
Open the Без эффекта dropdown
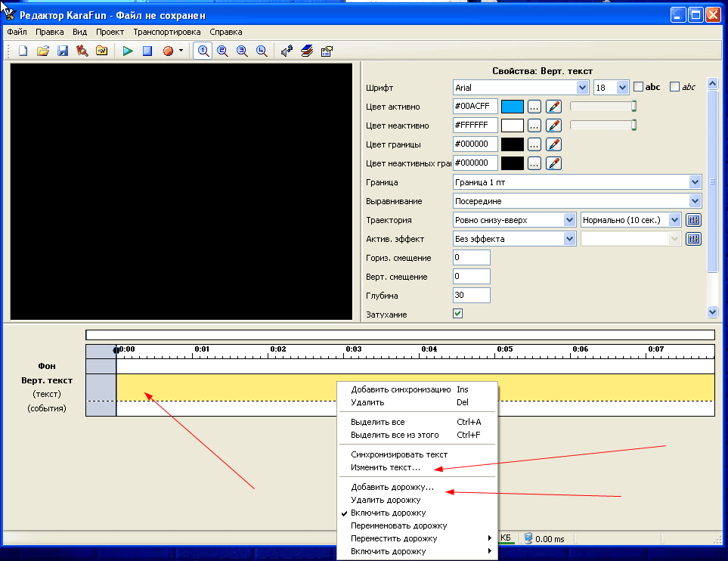pos(570,239)
